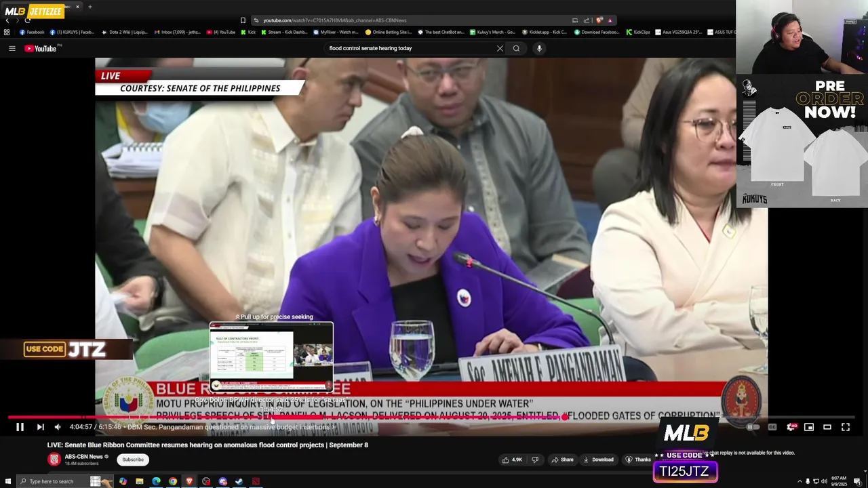Click the bookmark icon beside address bar

pyautogui.click(x=243, y=20)
